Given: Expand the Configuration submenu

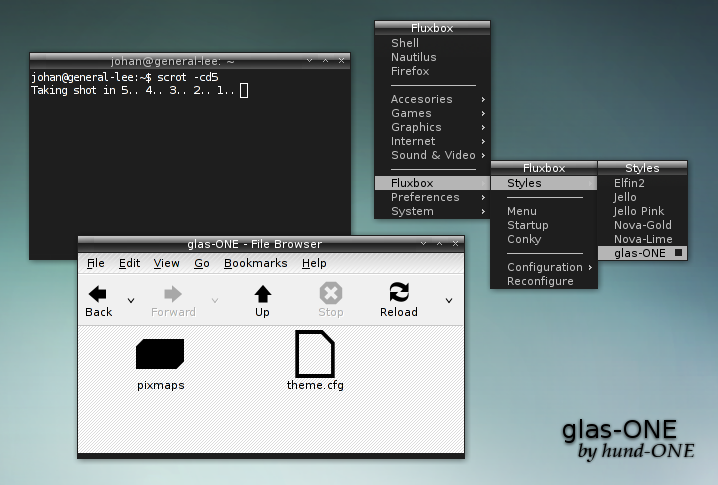Looking at the screenshot, I should click(544, 267).
